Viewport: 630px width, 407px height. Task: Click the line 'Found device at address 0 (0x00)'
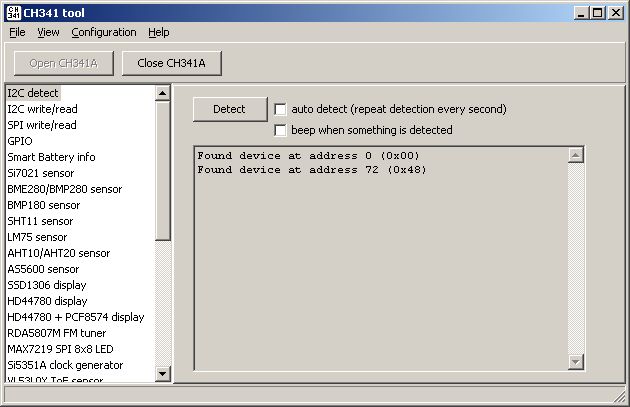308,155
